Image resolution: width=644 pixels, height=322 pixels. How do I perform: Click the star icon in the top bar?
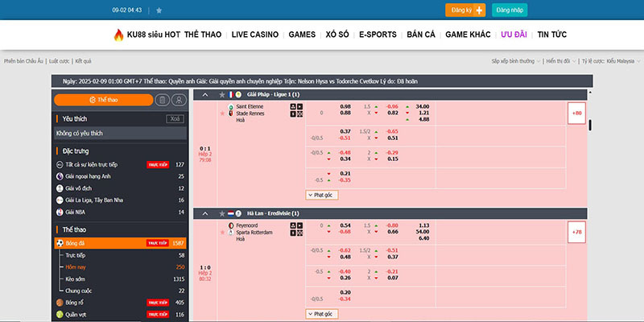(x=159, y=10)
